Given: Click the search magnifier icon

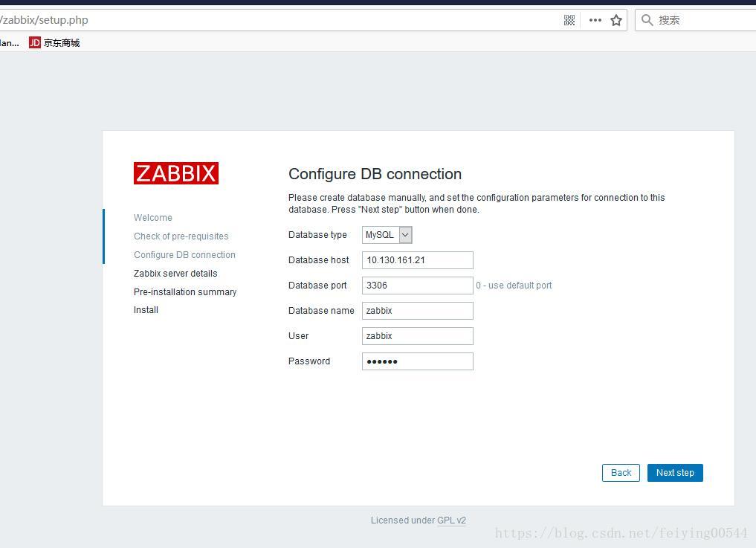Looking at the screenshot, I should pyautogui.click(x=647, y=20).
